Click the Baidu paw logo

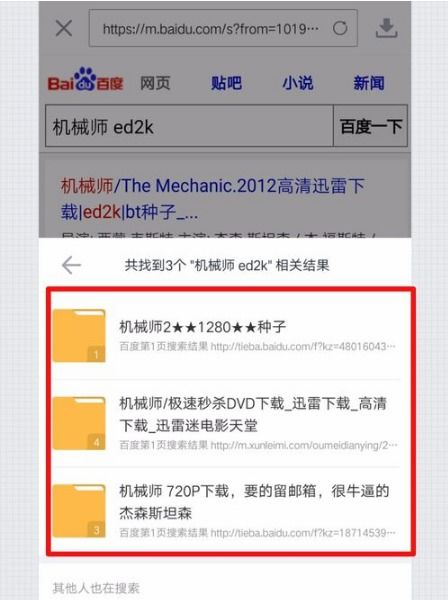(85, 80)
